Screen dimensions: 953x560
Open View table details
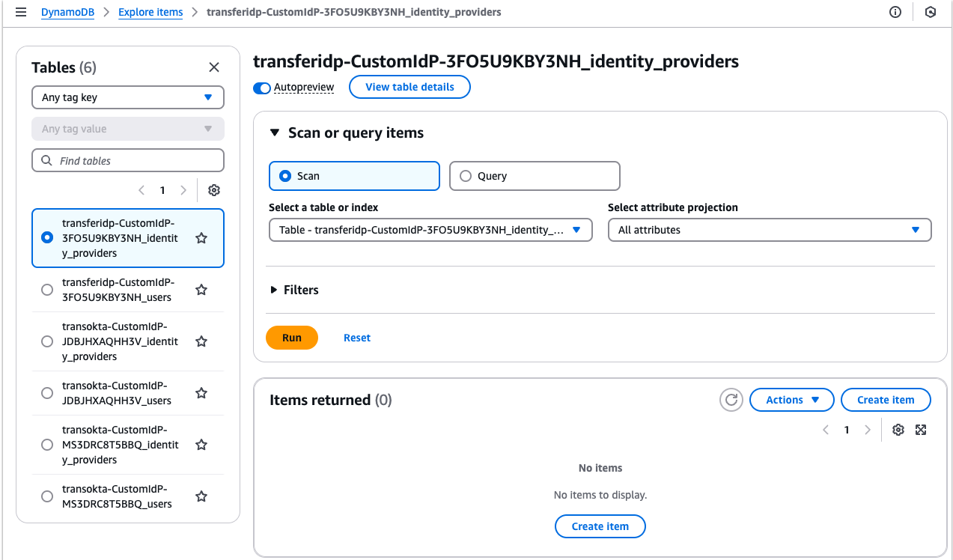409,87
